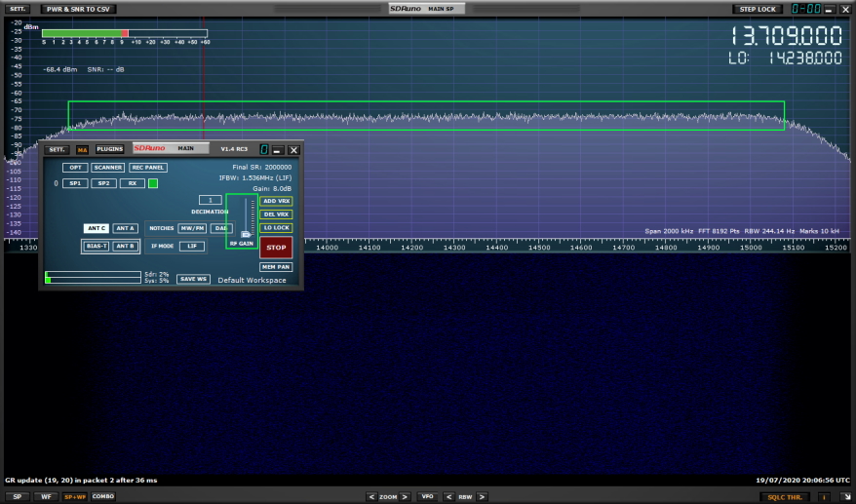Click the 13.709.000 VFO frequency readout
856x504 pixels.
pos(786,36)
